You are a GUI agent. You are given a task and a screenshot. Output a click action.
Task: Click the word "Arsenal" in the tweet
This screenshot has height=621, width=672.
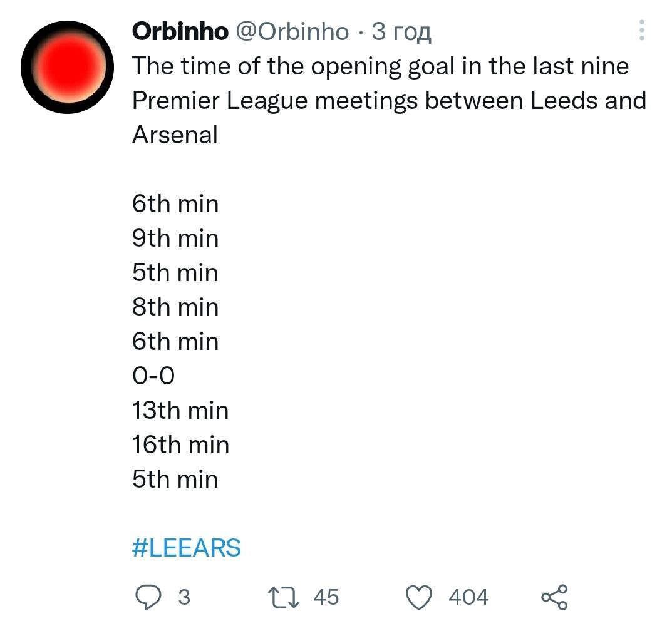[x=175, y=135]
